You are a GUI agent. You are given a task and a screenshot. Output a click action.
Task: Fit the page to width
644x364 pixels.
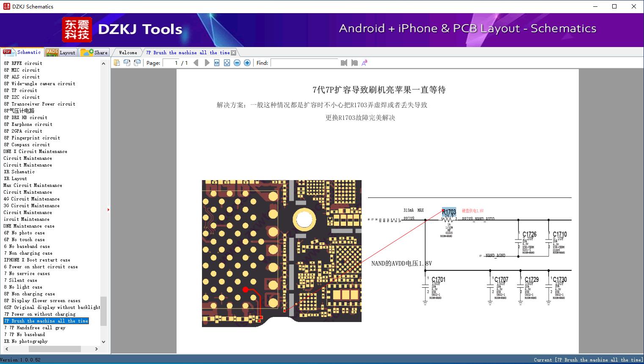217,63
